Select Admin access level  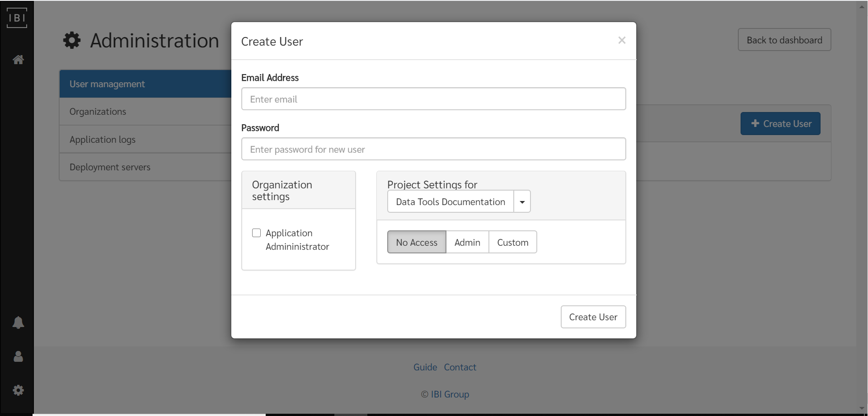[x=467, y=242]
